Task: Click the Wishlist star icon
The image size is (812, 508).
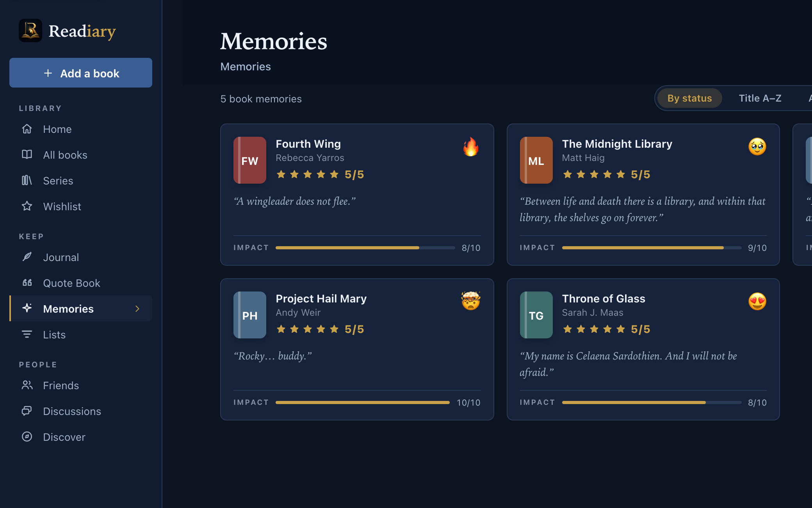Action: (27, 206)
